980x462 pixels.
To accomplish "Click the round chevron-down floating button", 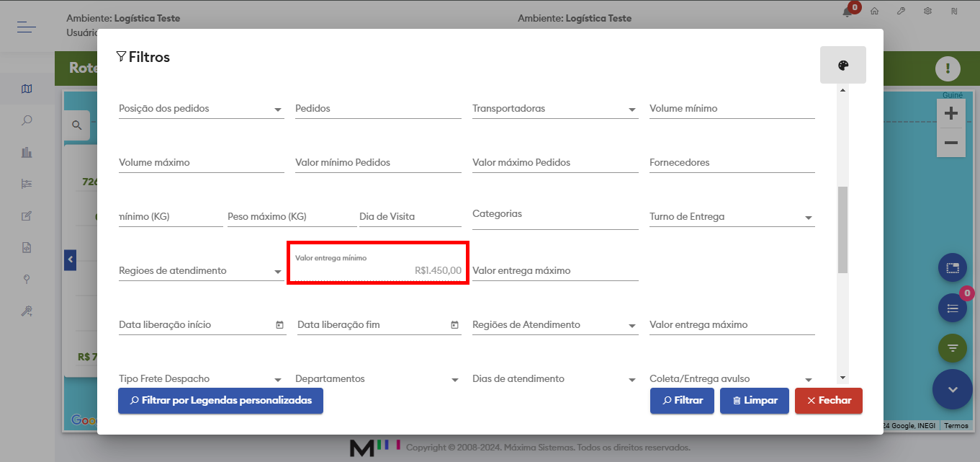I will pos(953,389).
